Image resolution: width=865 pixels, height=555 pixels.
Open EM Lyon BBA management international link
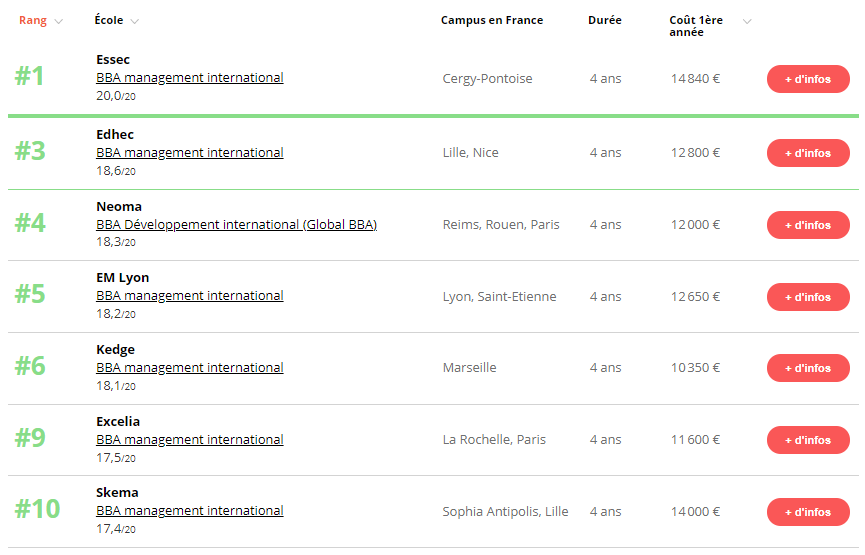click(x=190, y=296)
